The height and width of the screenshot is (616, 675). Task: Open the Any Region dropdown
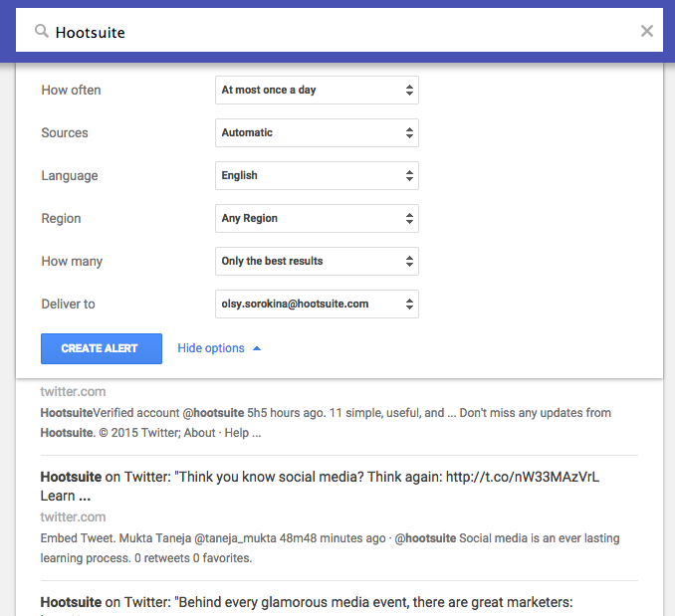[317, 219]
